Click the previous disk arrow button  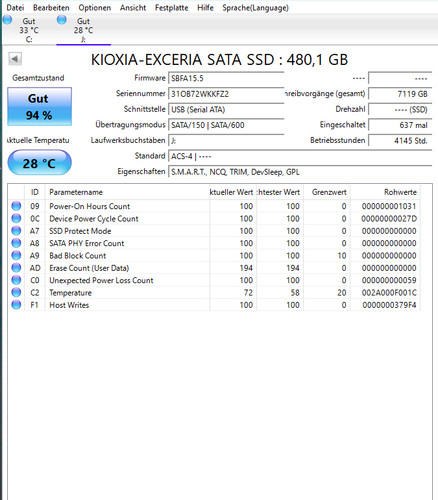click(15, 59)
